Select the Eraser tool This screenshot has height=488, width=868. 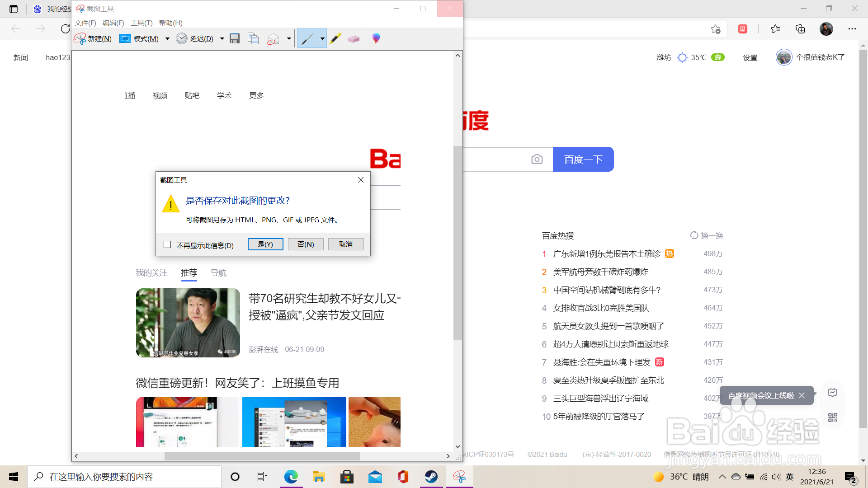354,38
